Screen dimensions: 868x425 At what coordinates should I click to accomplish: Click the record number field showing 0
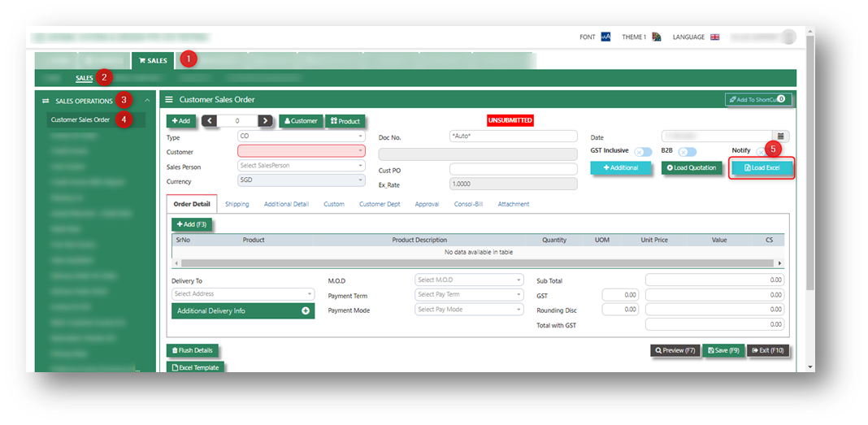coord(237,120)
